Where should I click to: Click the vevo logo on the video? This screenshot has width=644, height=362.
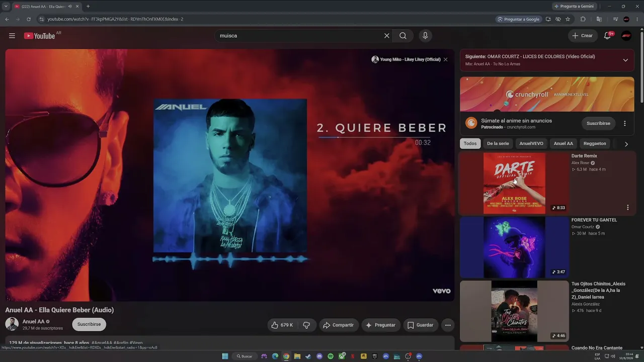(442, 291)
